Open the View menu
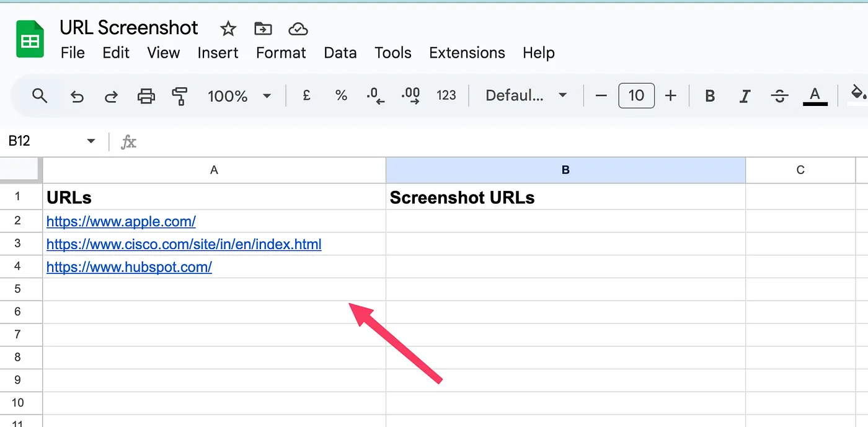The image size is (868, 427). coord(164,53)
